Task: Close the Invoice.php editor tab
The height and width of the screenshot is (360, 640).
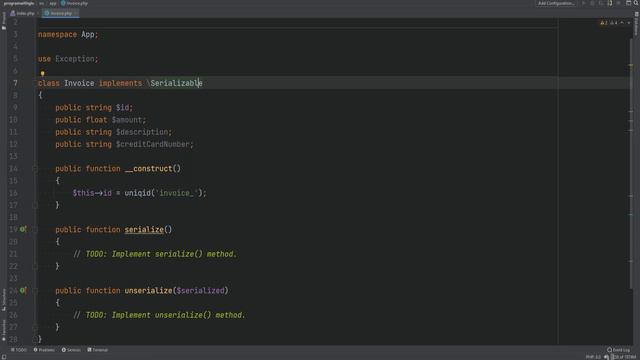Action: (76, 13)
